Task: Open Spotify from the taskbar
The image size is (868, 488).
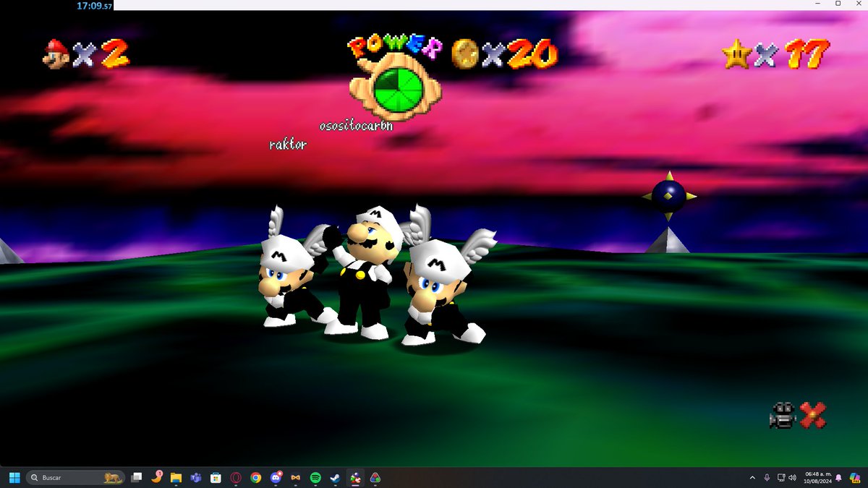Action: 315,478
